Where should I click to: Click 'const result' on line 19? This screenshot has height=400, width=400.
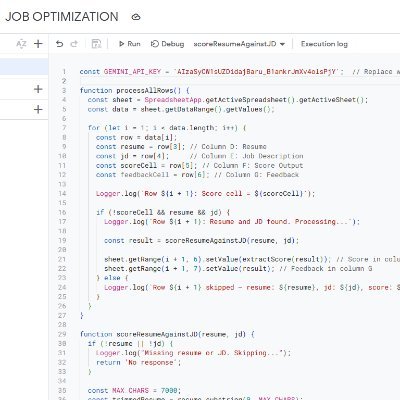point(128,240)
